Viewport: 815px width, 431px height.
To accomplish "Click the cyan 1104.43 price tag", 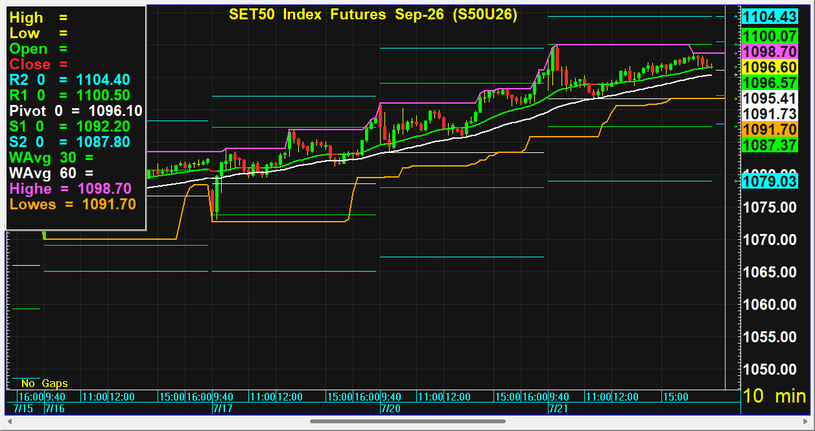I will [770, 17].
